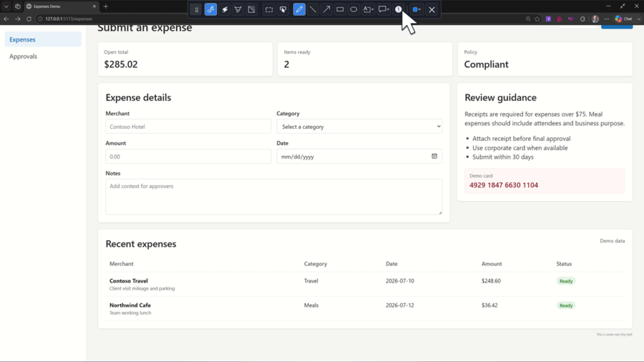Screen dimensions: 644x362
Task: Open the zoom magnifier in address bar
Action: pos(528,19)
